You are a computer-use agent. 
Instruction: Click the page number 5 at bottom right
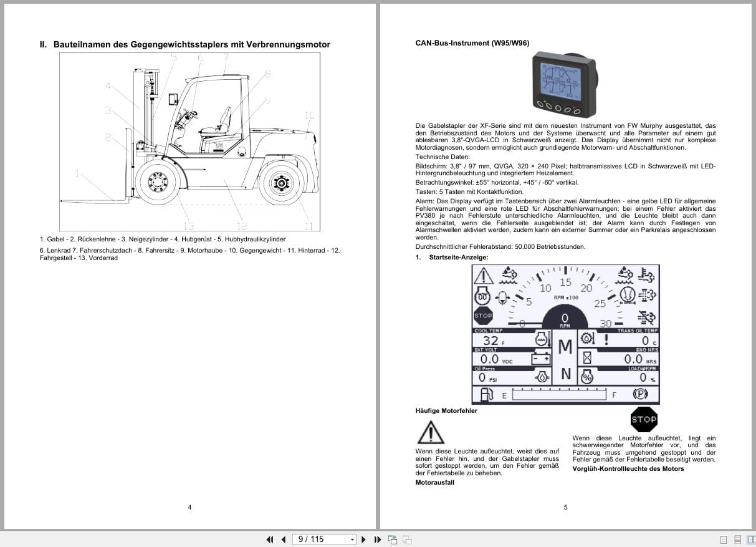[x=565, y=507]
